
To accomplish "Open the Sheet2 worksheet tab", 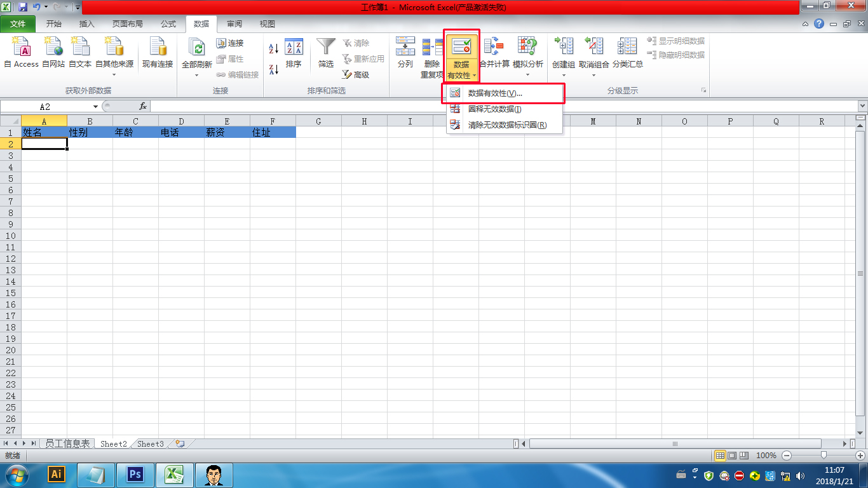I will pos(114,444).
